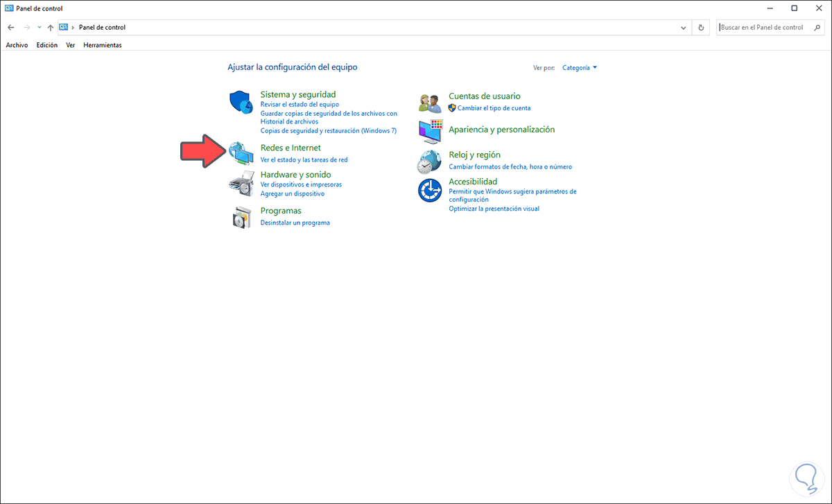Click the back navigation arrow
The width and height of the screenshot is (832, 504).
point(10,27)
